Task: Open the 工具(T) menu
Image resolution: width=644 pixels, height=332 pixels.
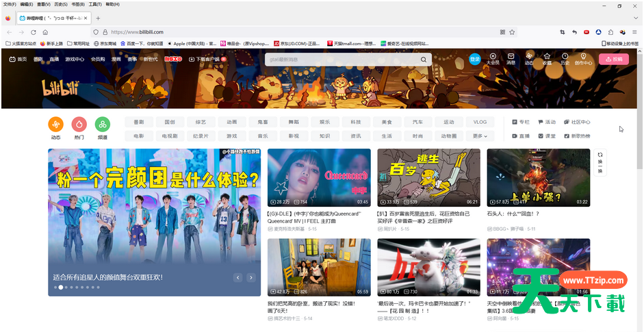Action: pos(95,5)
